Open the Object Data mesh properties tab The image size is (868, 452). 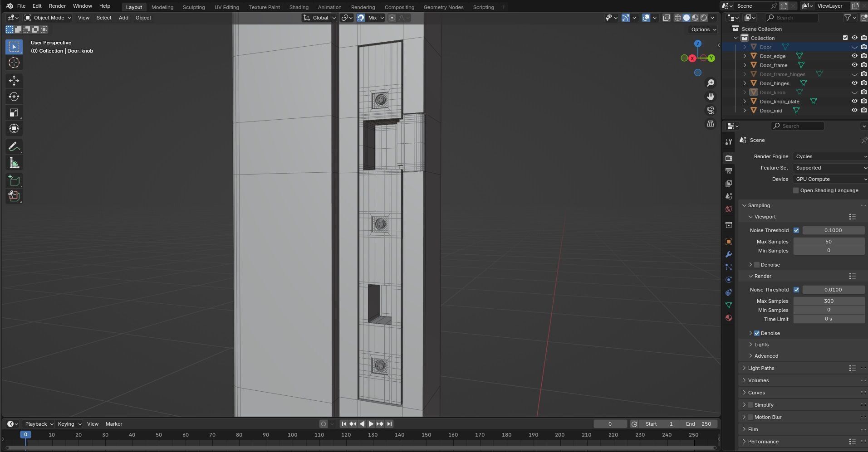729,305
